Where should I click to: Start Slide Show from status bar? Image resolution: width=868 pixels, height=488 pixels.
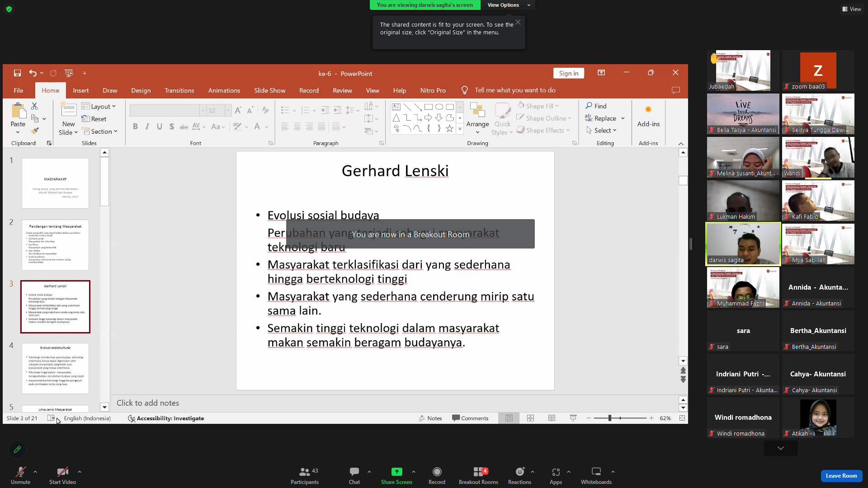pyautogui.click(x=573, y=418)
